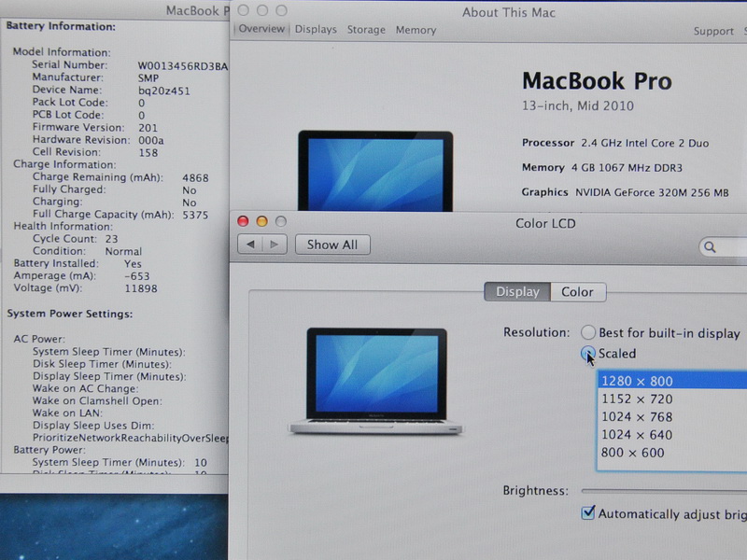This screenshot has width=747, height=560.
Task: Click the Support link in About This Mac
Action: point(713,31)
